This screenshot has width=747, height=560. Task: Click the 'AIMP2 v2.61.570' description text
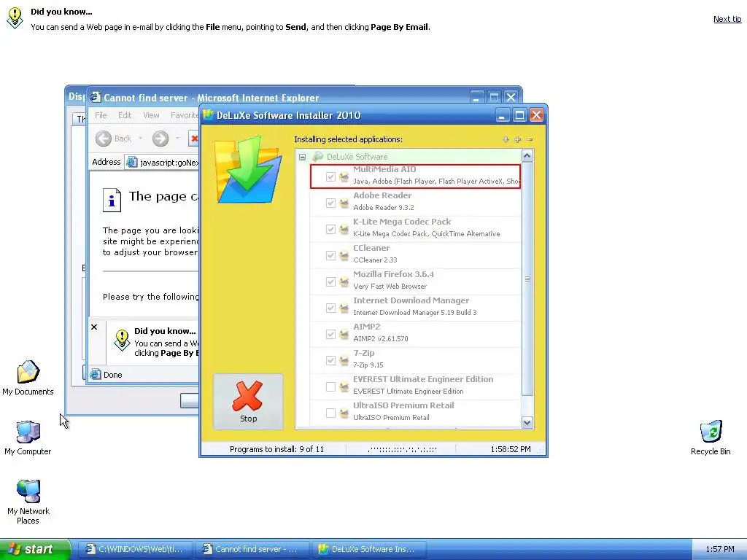coord(381,338)
